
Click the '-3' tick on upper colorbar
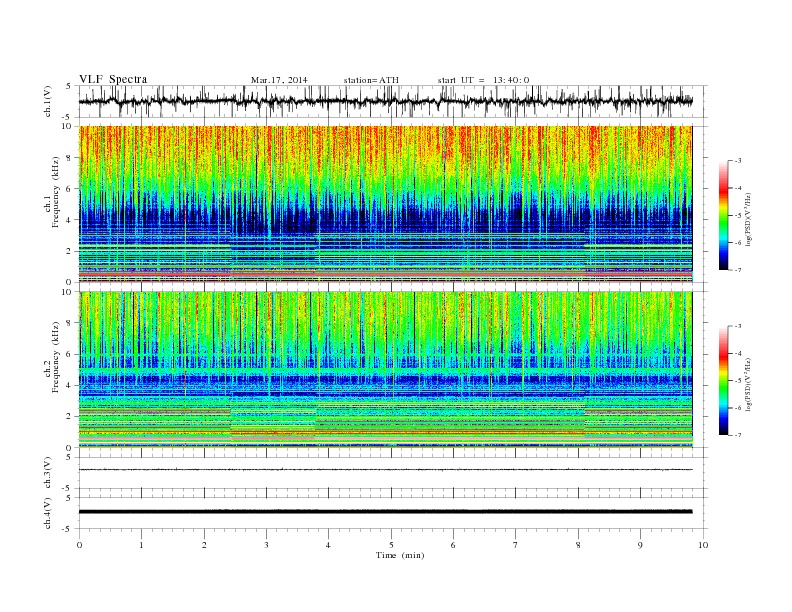pyautogui.click(x=738, y=161)
